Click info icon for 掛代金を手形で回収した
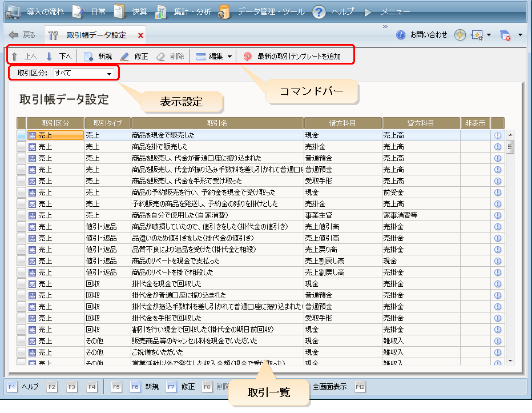This screenshot has width=532, height=413. [x=498, y=318]
